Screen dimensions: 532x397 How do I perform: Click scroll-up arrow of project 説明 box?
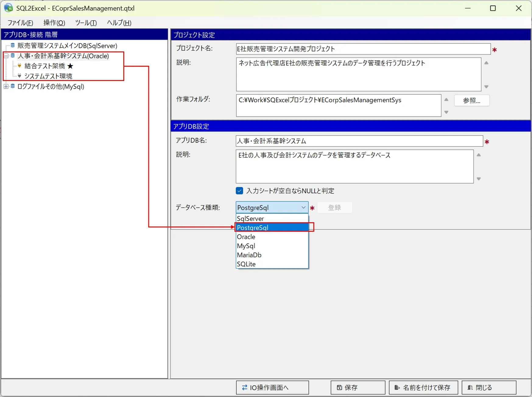pyautogui.click(x=486, y=63)
